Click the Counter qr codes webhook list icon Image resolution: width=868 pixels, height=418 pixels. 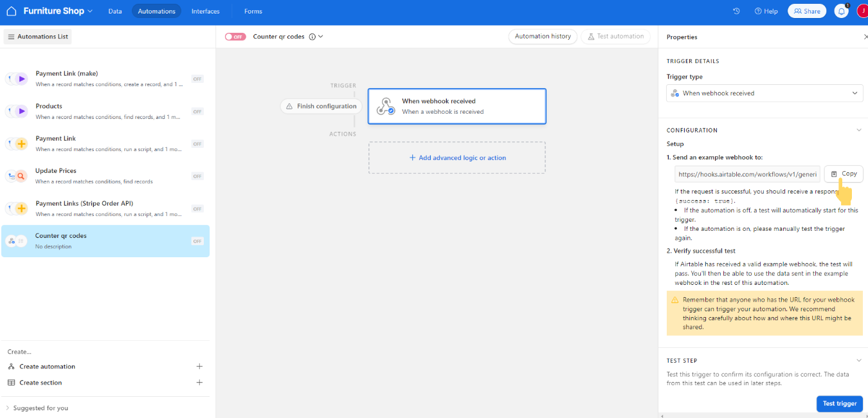(x=11, y=241)
